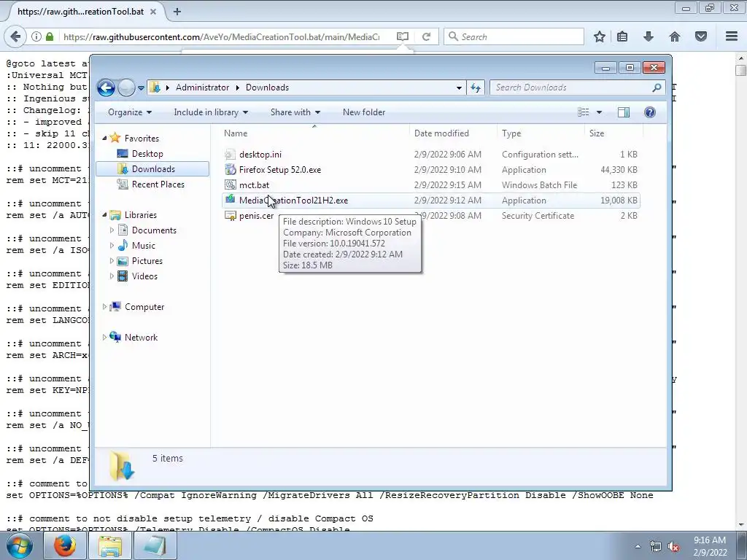Image resolution: width=747 pixels, height=560 pixels.
Task: Click the Explorer forward navigation arrow
Action: tap(126, 87)
